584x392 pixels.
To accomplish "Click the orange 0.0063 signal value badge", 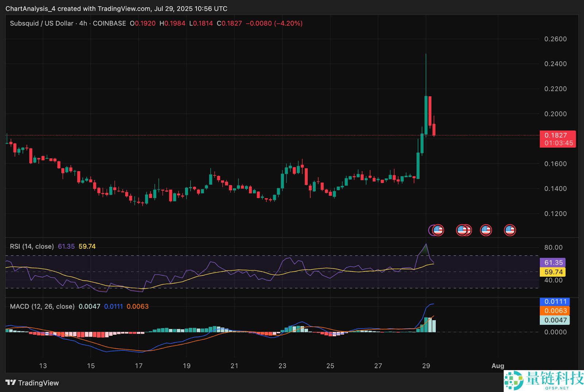I will (x=555, y=311).
